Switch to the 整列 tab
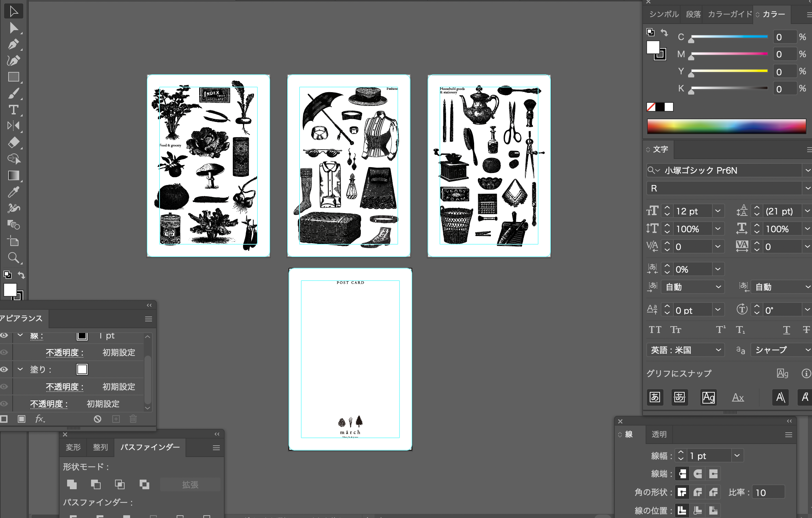The height and width of the screenshot is (518, 812). tap(100, 447)
